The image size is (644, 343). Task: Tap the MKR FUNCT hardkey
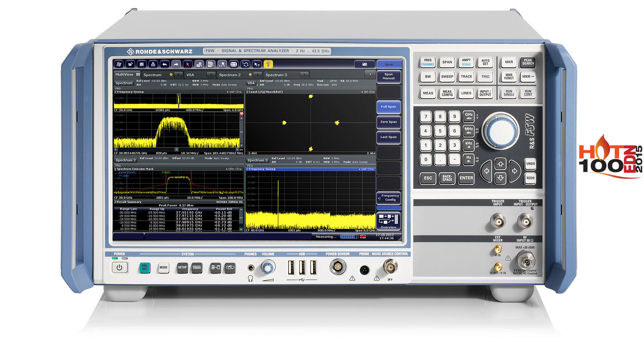[509, 77]
